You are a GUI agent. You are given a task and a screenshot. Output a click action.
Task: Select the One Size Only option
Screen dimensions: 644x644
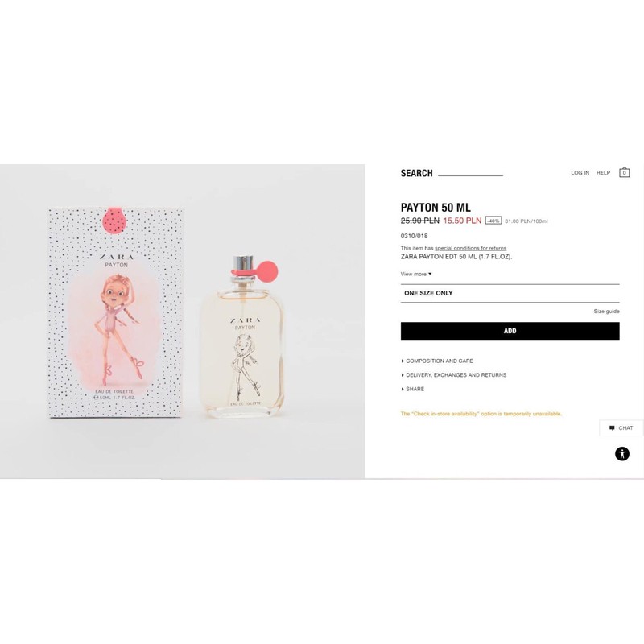510,293
